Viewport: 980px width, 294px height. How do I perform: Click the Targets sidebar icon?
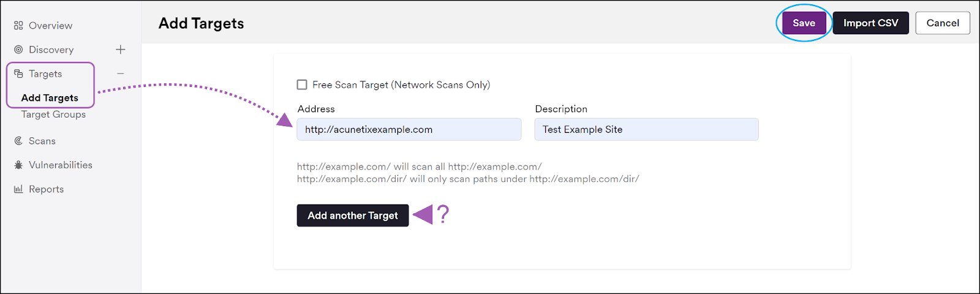point(18,73)
